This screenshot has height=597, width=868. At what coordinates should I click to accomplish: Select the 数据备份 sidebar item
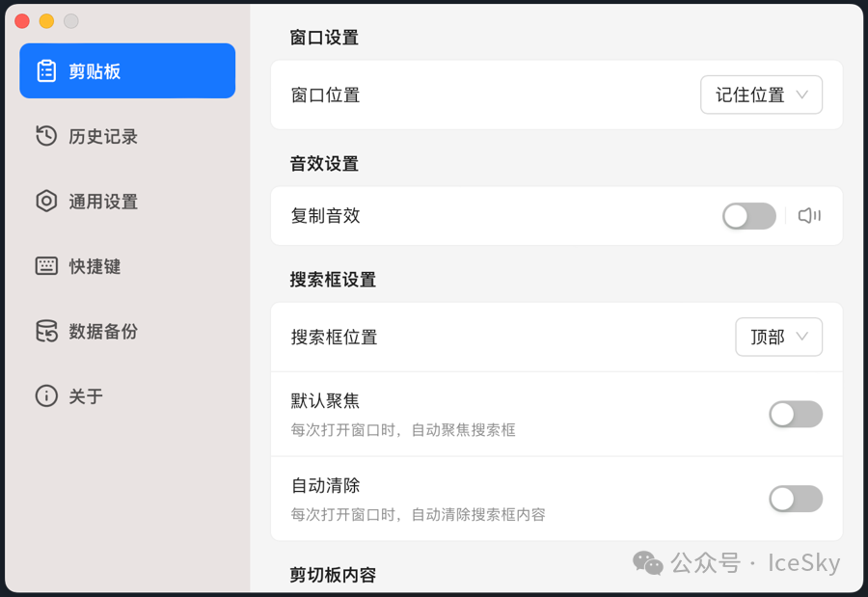pos(103,332)
